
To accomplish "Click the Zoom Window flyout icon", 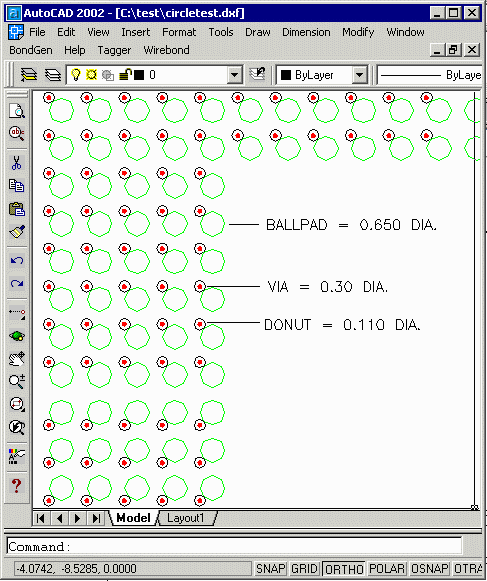I will click(x=17, y=404).
